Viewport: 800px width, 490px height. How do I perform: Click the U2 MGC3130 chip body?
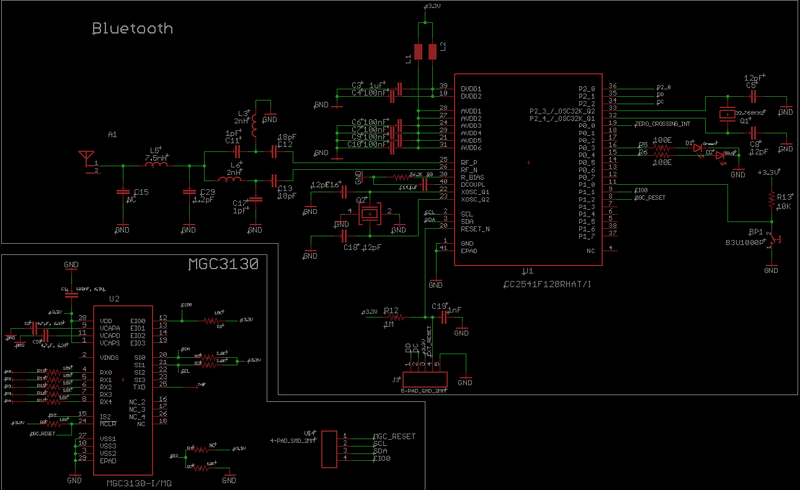[x=123, y=390]
